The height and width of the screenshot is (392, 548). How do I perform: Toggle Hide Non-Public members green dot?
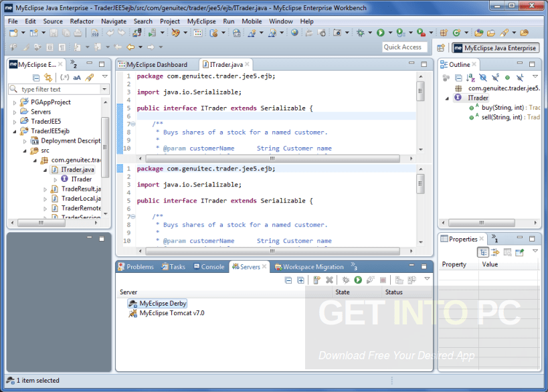pyautogui.click(x=507, y=78)
